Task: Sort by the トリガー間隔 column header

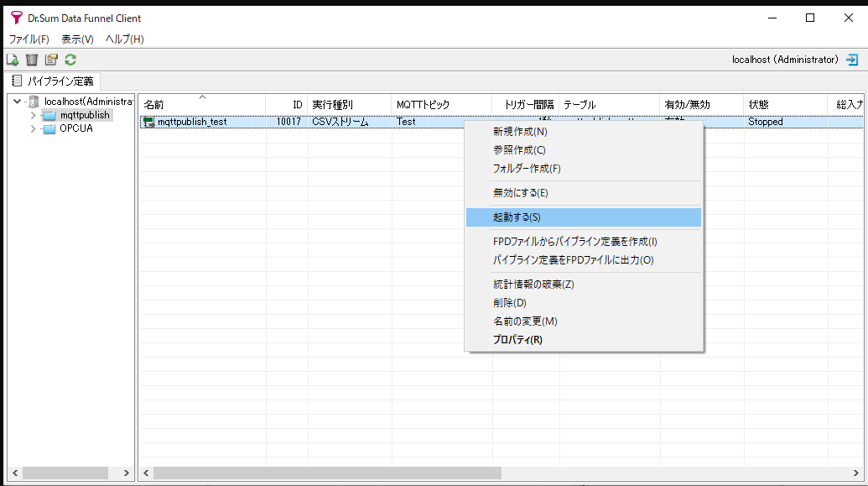Action: [x=525, y=104]
